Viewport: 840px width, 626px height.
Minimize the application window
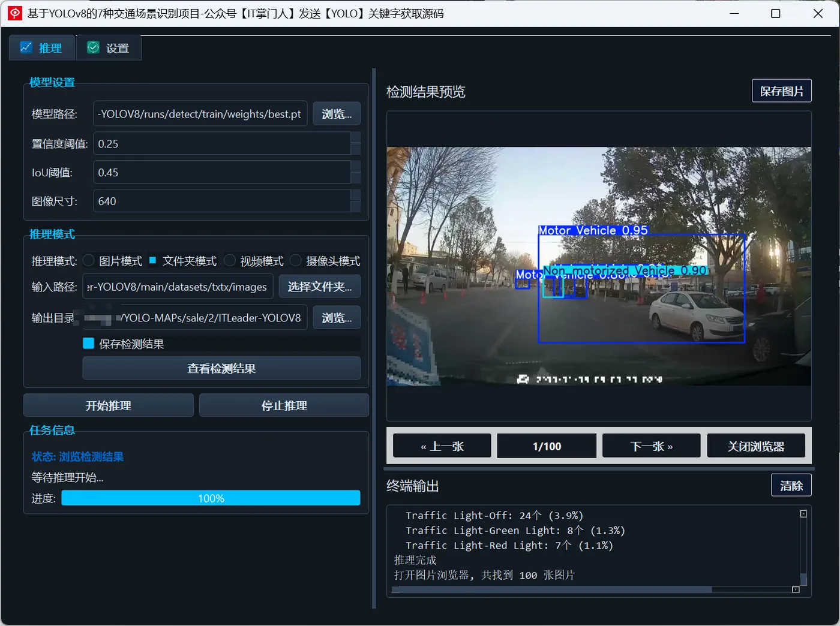(734, 13)
